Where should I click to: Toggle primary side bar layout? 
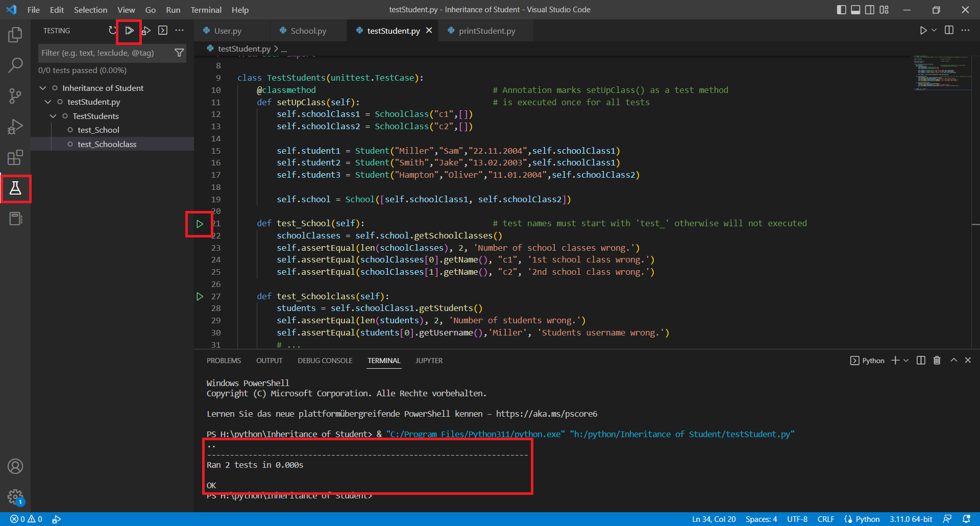pos(841,10)
